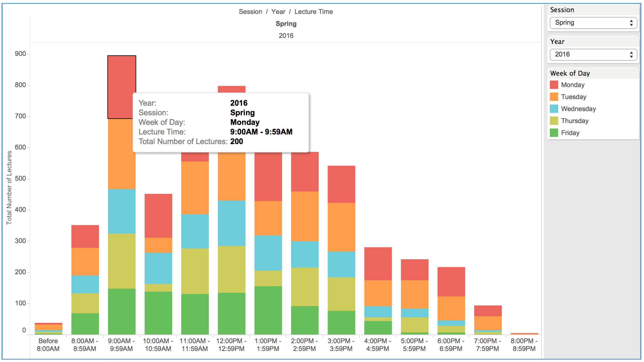644x362 pixels.
Task: Click Tuesday segment of 3:00PM bar
Action: pos(341,227)
